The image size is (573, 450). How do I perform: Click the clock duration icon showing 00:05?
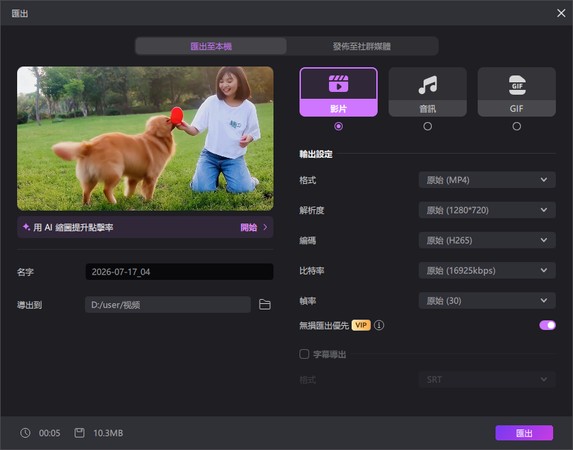[25, 433]
